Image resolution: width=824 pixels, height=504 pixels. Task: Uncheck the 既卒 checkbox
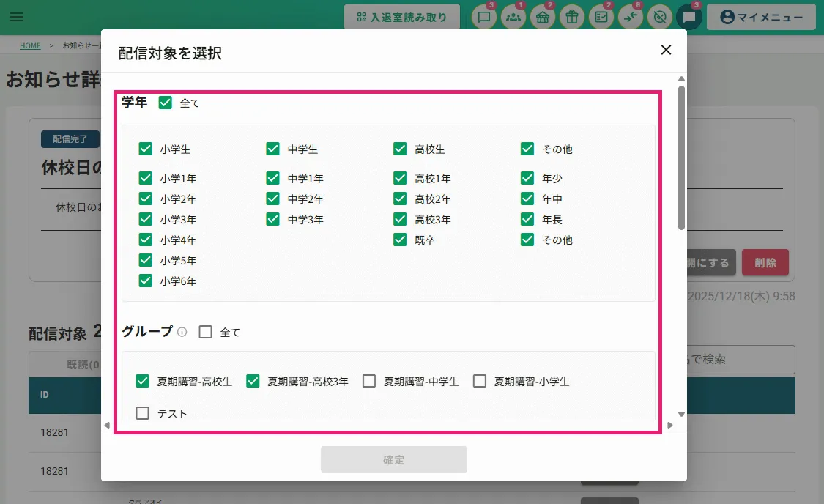coord(400,240)
